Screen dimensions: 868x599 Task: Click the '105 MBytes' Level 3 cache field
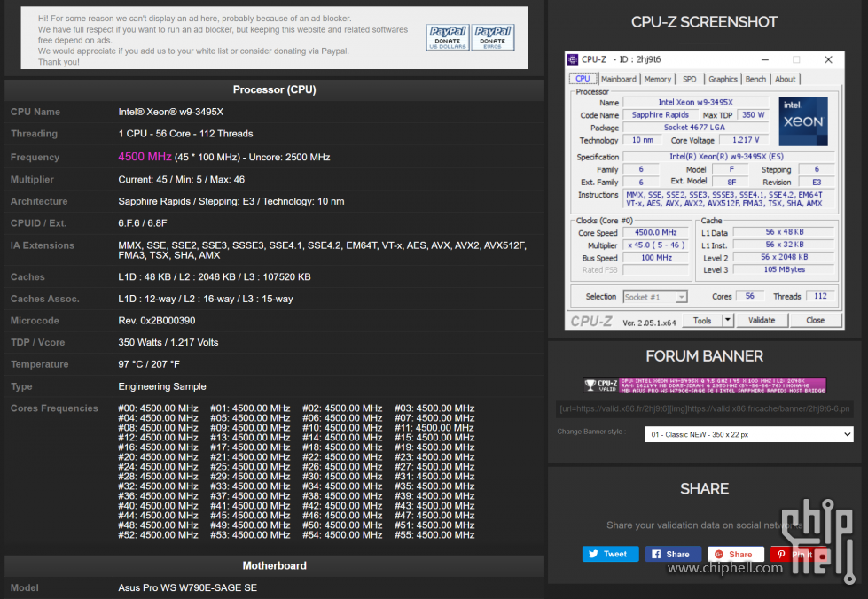[x=784, y=270]
